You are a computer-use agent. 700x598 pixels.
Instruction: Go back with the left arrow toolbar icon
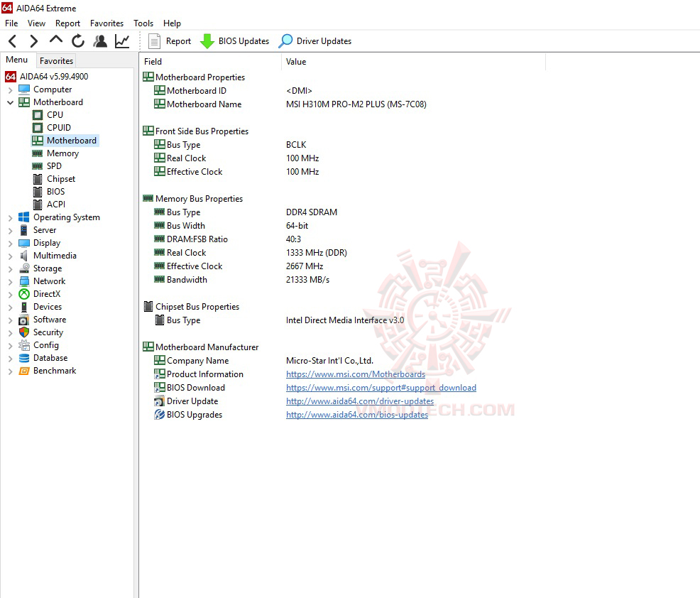[13, 41]
